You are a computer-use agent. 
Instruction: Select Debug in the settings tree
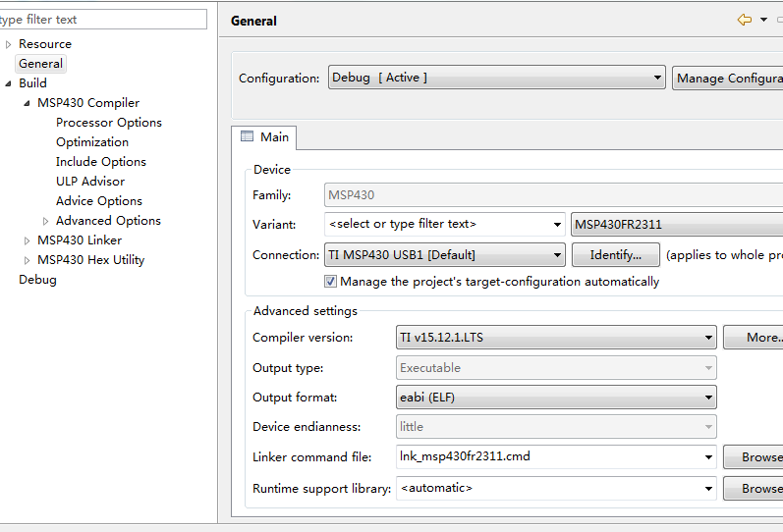[x=37, y=280]
